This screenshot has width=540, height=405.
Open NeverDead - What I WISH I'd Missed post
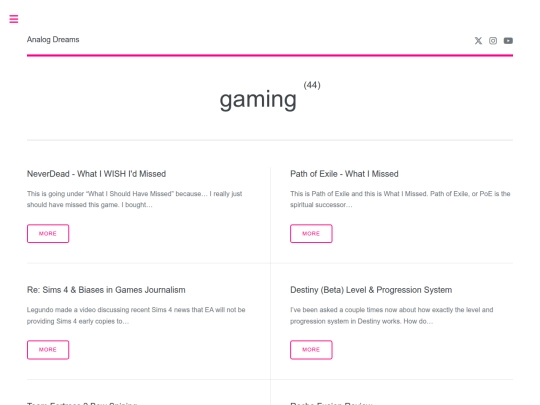click(96, 174)
